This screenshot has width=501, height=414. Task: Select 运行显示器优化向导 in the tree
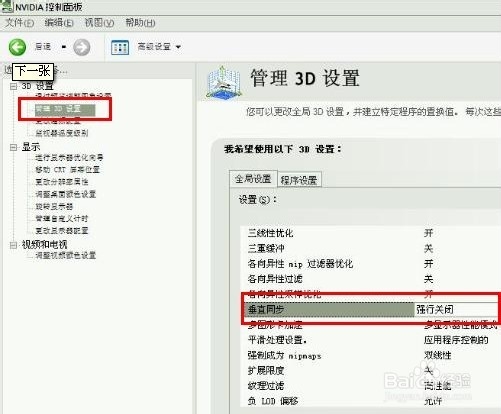point(69,157)
